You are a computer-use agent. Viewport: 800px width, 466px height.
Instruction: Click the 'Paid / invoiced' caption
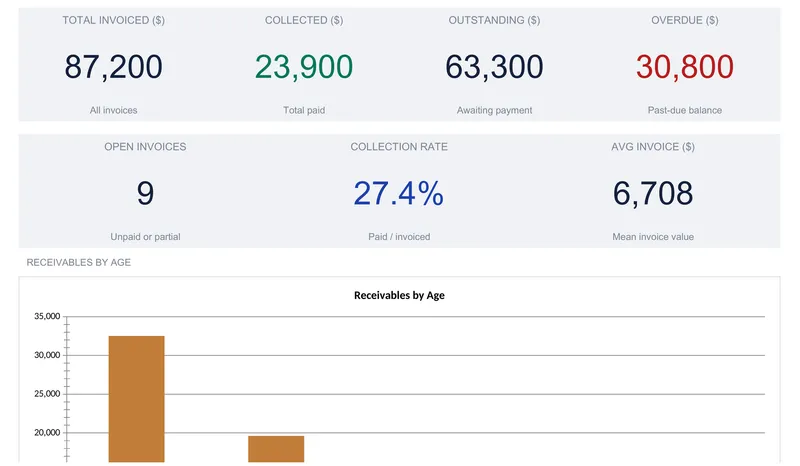pyautogui.click(x=398, y=237)
